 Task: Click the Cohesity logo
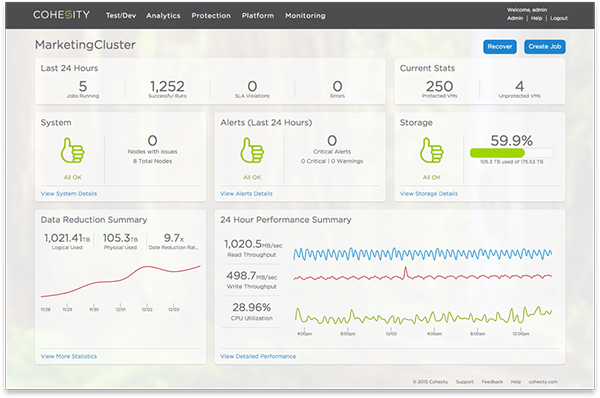coord(61,15)
